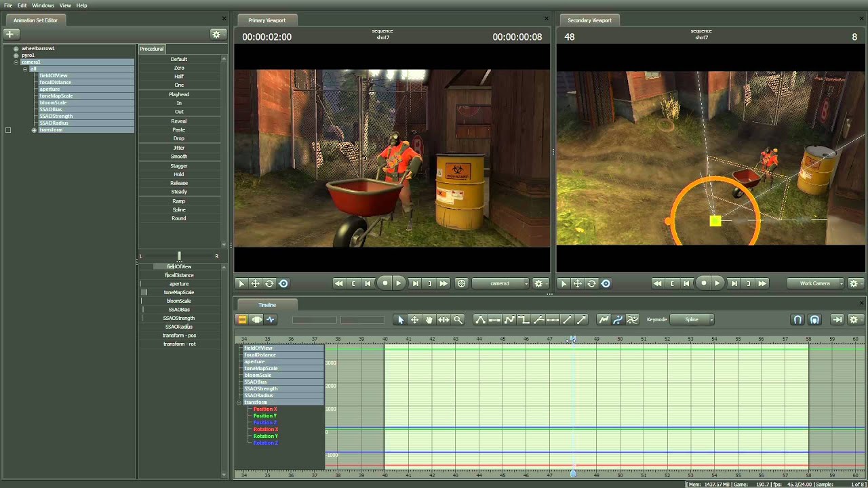Toggle the snap magnet button in Timeline
Screen dimensions: 868x488
click(x=797, y=320)
